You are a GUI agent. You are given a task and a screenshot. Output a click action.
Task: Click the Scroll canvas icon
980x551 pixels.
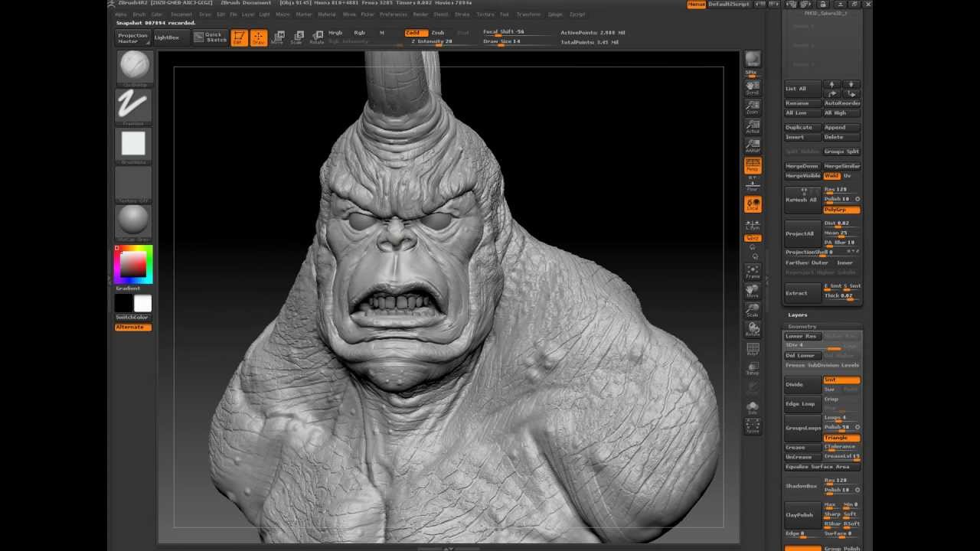(x=753, y=86)
